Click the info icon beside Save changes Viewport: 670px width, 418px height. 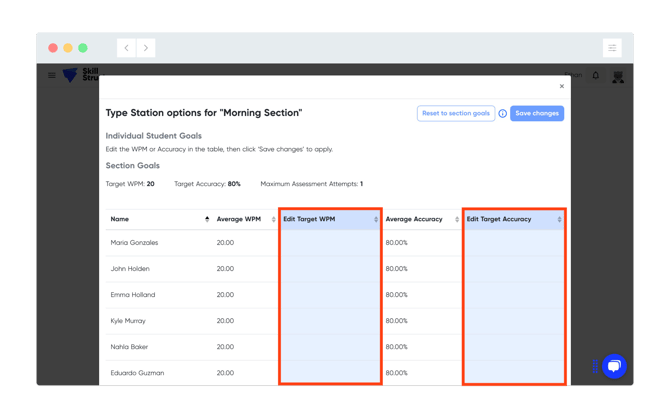coord(502,114)
